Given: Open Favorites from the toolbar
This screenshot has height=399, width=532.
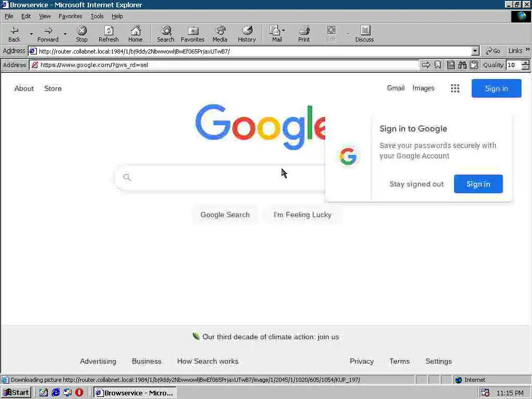Looking at the screenshot, I should 192,34.
